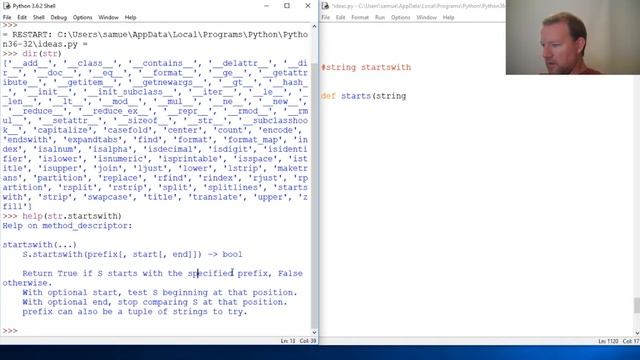Click the ideas.py editor title bar icon
This screenshot has width=640, height=360.
click(x=325, y=6)
